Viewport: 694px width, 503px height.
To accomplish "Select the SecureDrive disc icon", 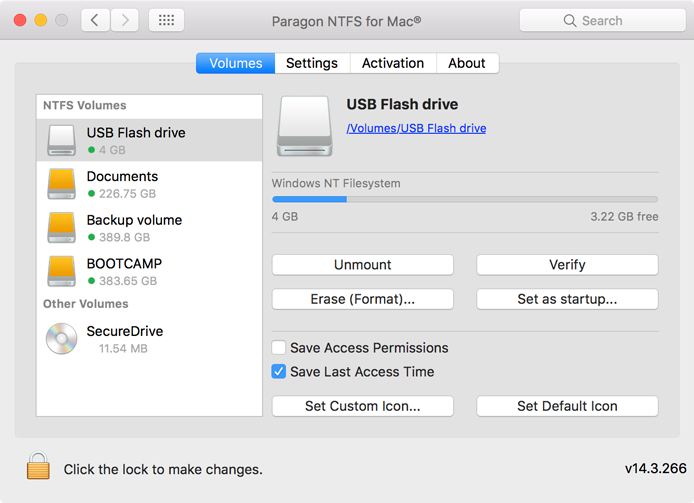I will click(61, 339).
